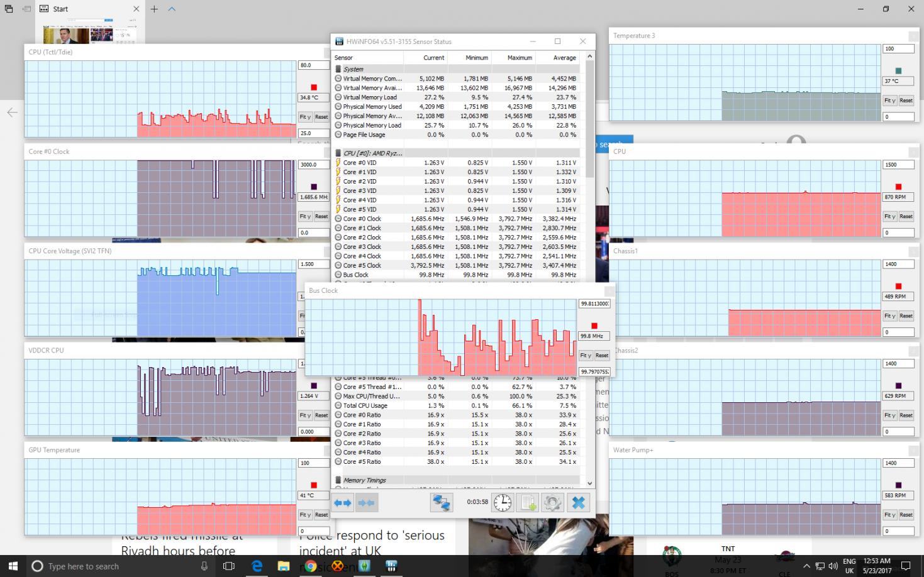Click Fit y in Core #0 Clock graph

tap(305, 216)
